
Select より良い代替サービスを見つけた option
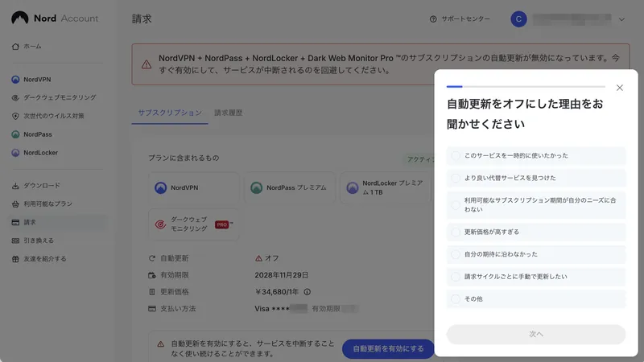(x=536, y=178)
